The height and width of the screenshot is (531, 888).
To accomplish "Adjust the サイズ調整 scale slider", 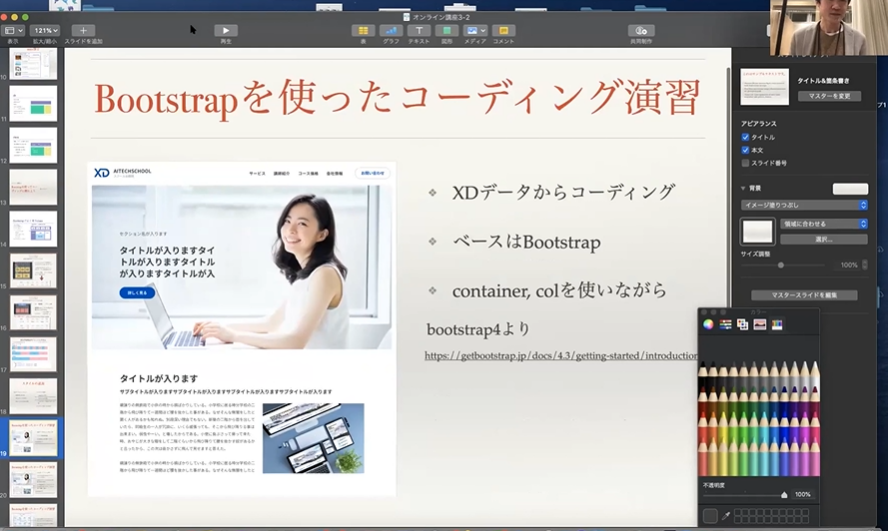I will 781,265.
